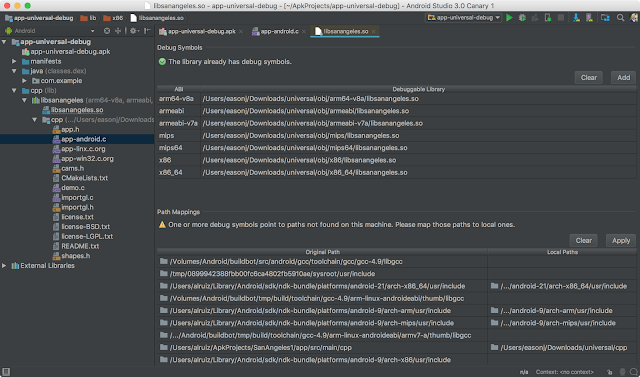The height and width of the screenshot is (377, 640).
Task: Close the app-android.c tab
Action: 304,31
